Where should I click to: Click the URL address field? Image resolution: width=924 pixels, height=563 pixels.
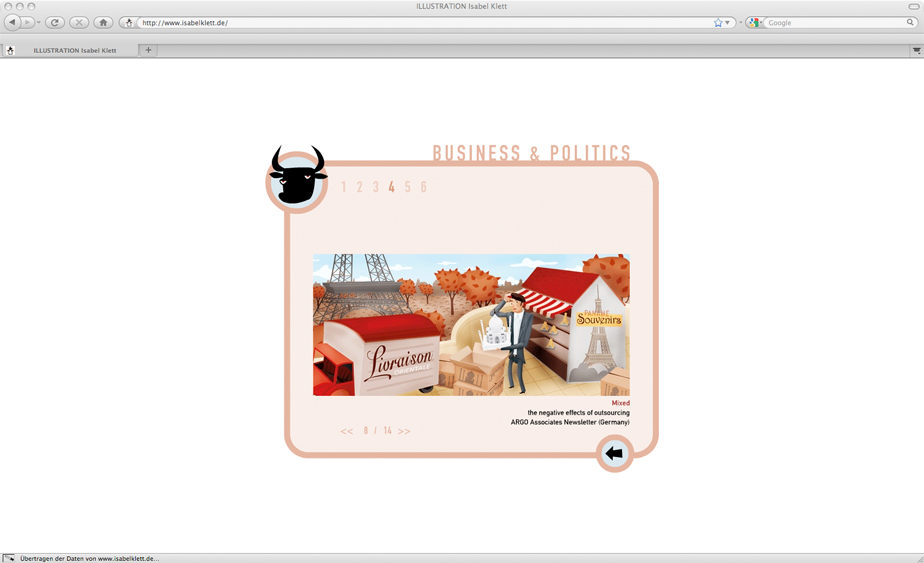[x=420, y=22]
